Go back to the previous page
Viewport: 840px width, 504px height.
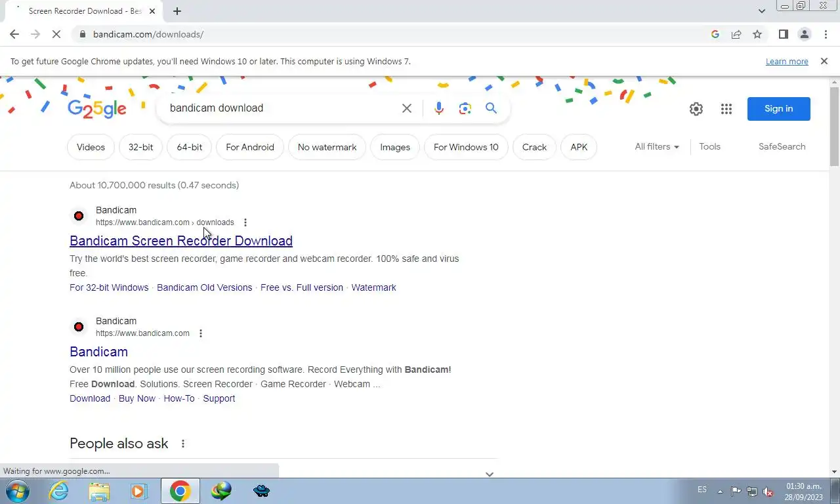14,34
